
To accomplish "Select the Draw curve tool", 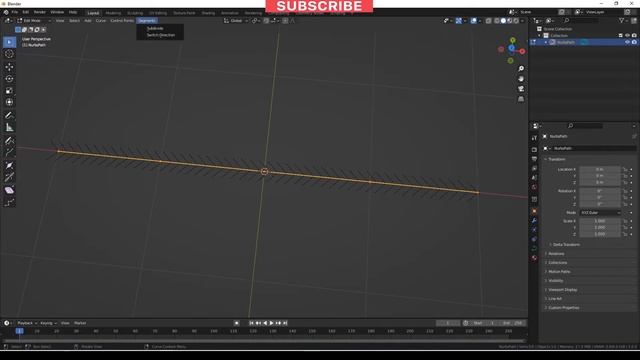I will (x=9, y=141).
